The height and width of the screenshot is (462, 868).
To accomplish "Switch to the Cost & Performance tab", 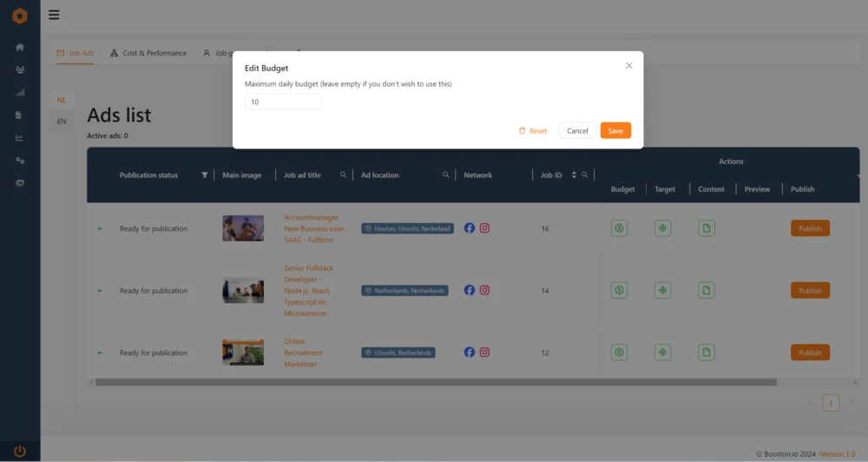I will (148, 53).
